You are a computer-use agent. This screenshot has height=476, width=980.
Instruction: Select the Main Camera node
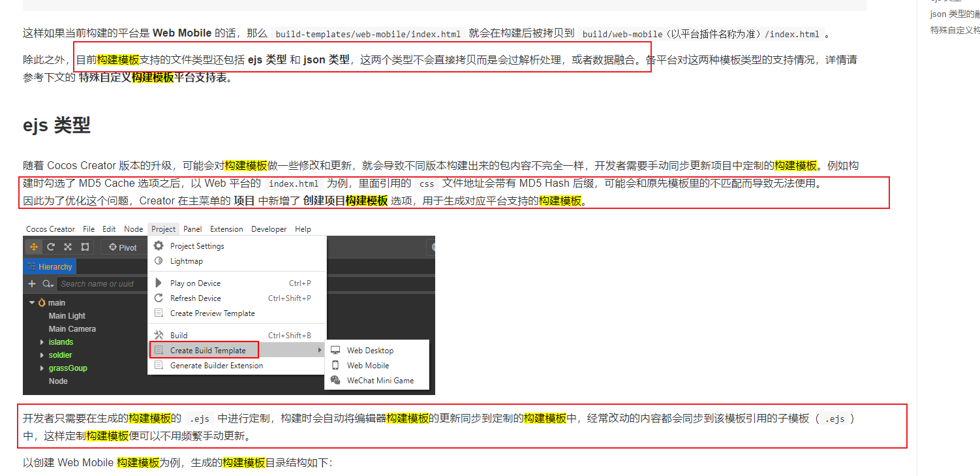[x=72, y=329]
